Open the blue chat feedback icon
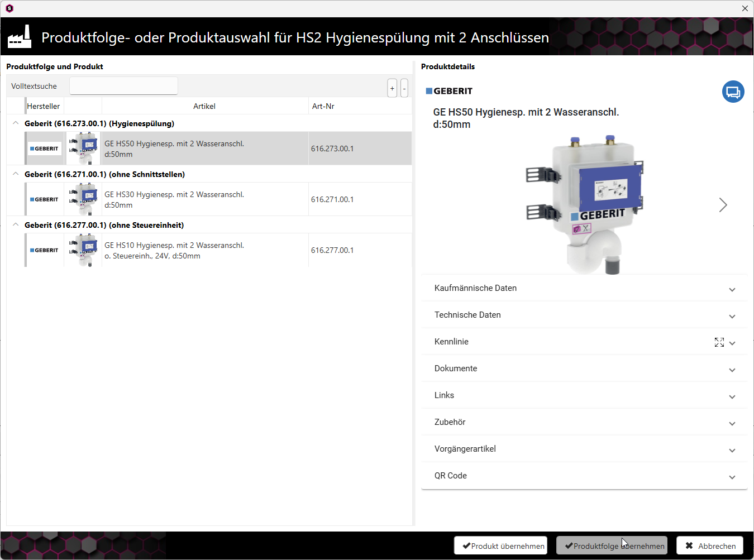The width and height of the screenshot is (754, 560). (x=733, y=92)
